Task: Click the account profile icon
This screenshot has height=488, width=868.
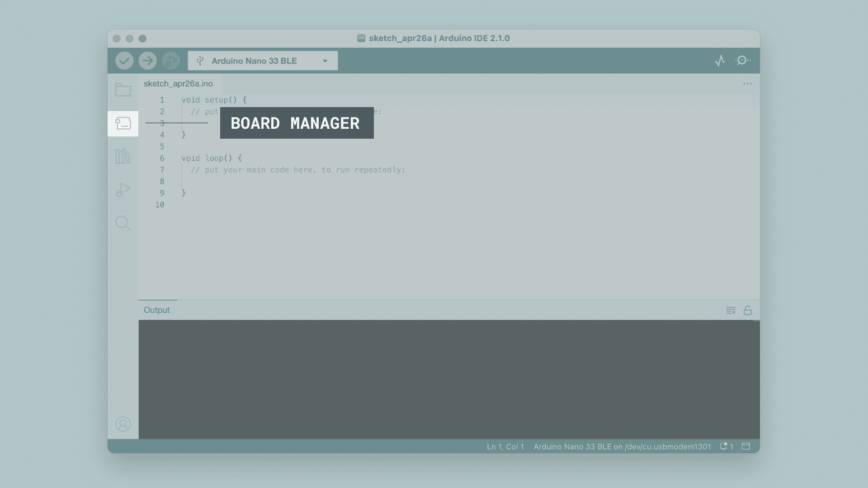Action: tap(123, 424)
